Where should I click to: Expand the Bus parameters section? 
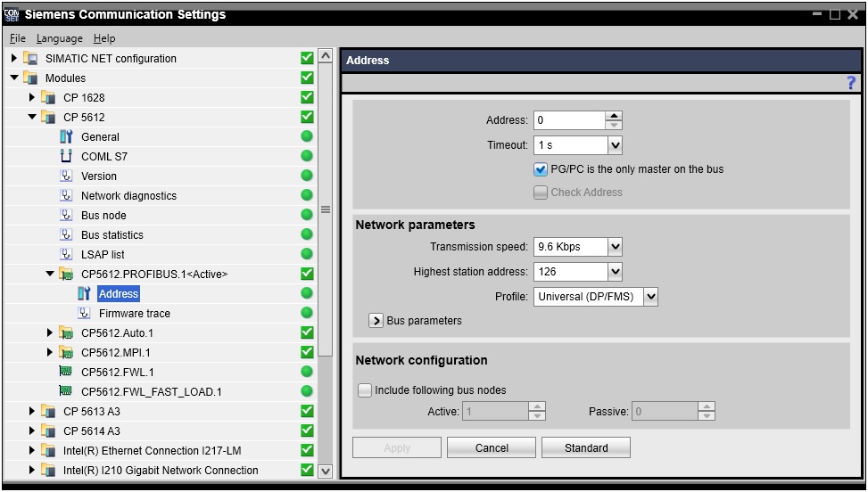(376, 321)
